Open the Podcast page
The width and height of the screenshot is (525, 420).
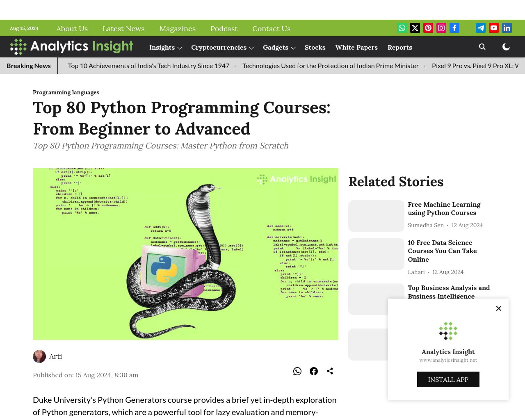(224, 29)
